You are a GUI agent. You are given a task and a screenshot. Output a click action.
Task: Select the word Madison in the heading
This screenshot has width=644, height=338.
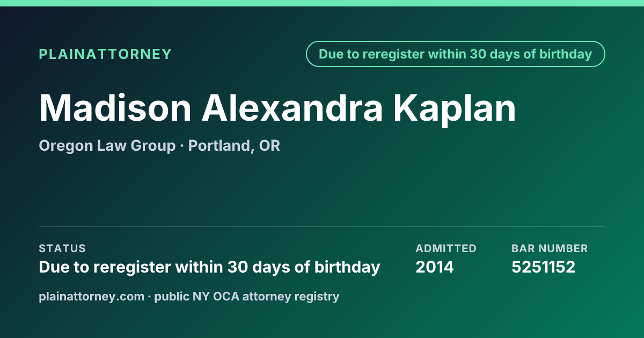(x=115, y=108)
